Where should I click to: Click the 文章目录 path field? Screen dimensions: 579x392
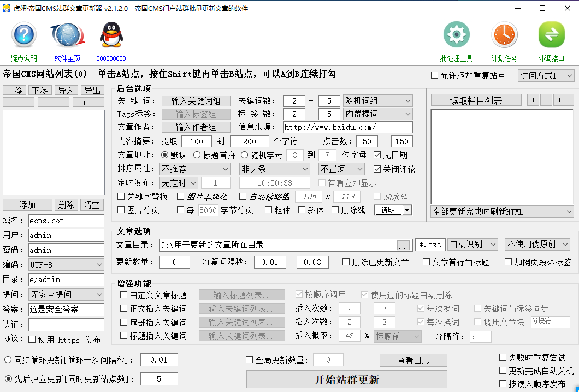click(279, 245)
